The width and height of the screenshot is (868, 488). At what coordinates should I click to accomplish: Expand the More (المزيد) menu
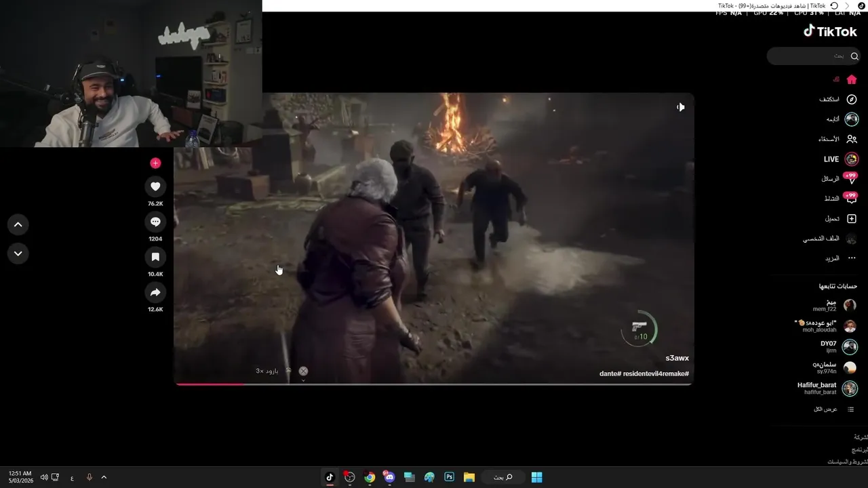(x=841, y=258)
